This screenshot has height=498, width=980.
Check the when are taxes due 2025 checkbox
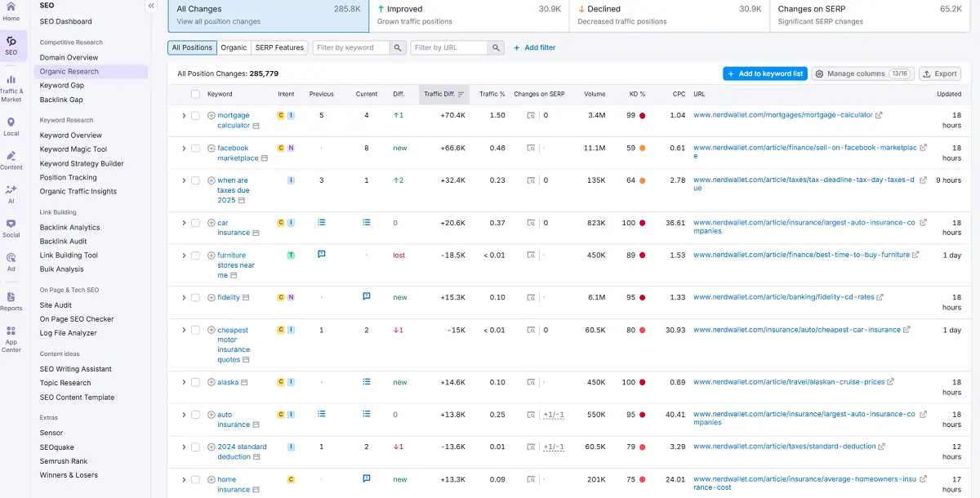click(195, 180)
